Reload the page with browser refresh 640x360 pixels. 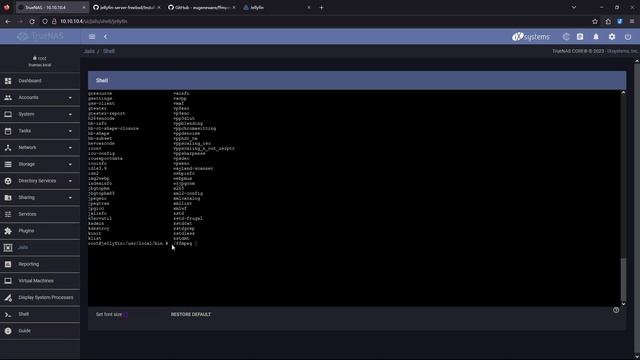[32, 21]
